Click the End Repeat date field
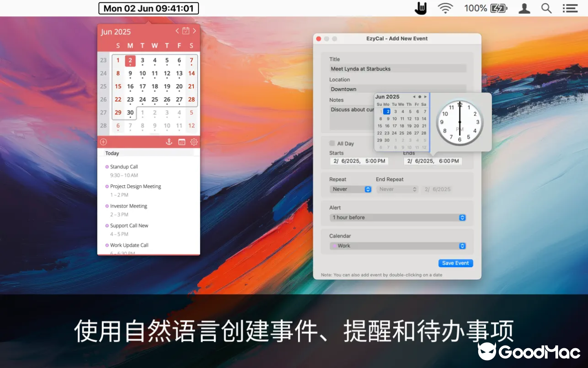Screen dimensions: 588x368 [438, 189]
